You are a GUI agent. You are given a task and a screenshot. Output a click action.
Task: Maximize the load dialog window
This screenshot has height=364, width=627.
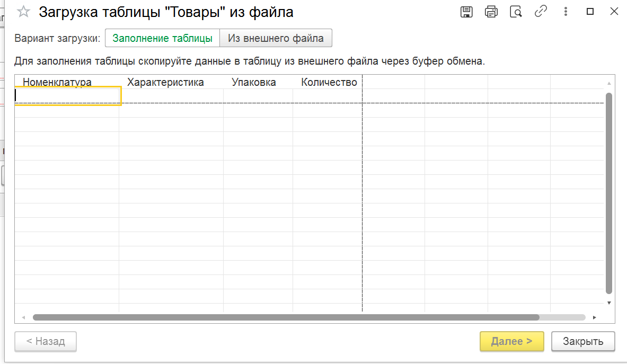[x=590, y=12]
